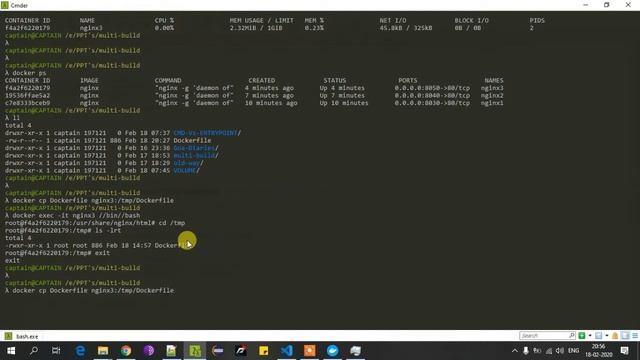640x360 pixels.
Task: Click the VOLUME/ directory name
Action: [186, 171]
